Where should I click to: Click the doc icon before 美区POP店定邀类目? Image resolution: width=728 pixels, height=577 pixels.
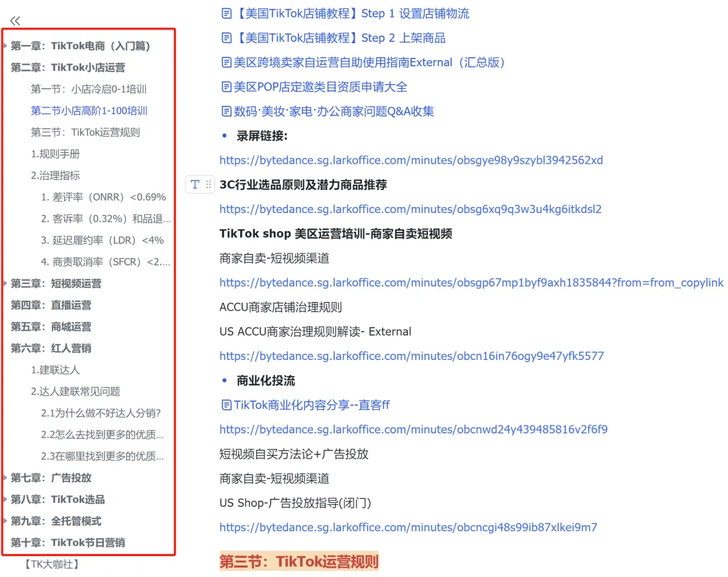point(226,87)
